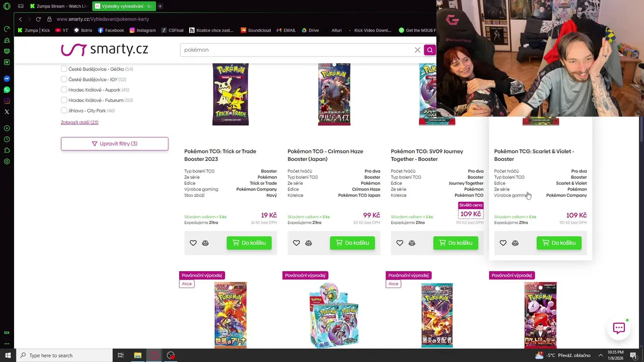This screenshot has height=362, width=644.
Task: Add Journey Together Booster Do košíku
Action: (456, 243)
